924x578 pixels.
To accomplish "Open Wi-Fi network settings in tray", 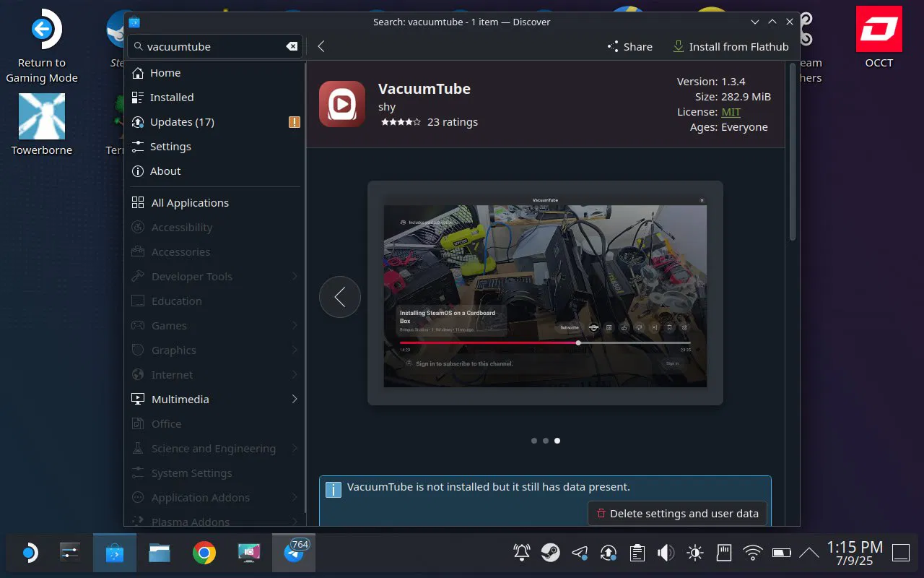I will (753, 553).
